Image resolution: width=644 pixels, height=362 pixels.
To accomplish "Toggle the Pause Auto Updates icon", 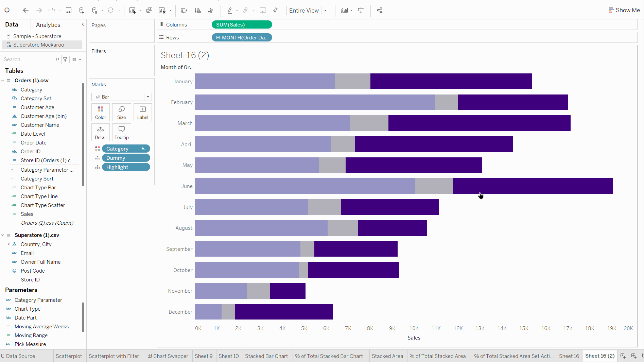I will (94, 10).
